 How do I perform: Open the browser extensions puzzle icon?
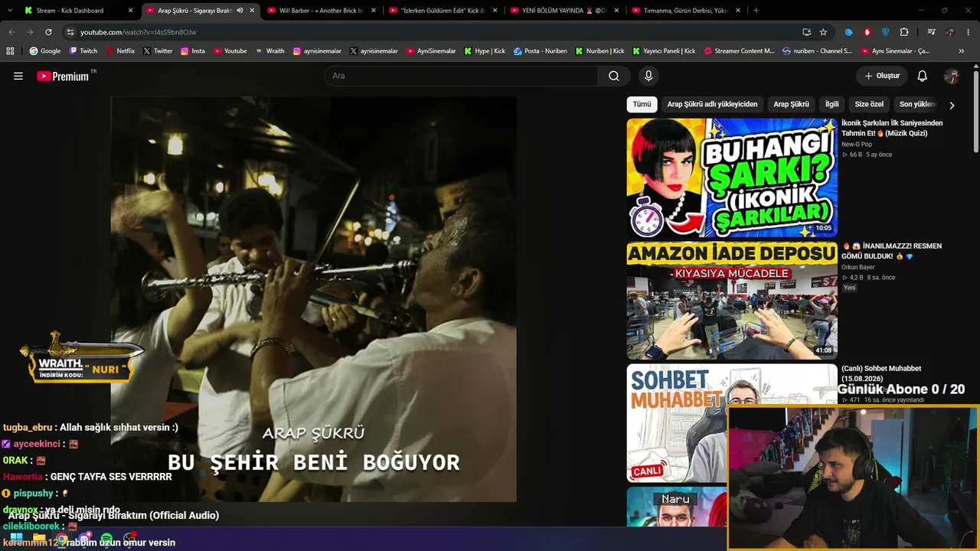(x=904, y=32)
